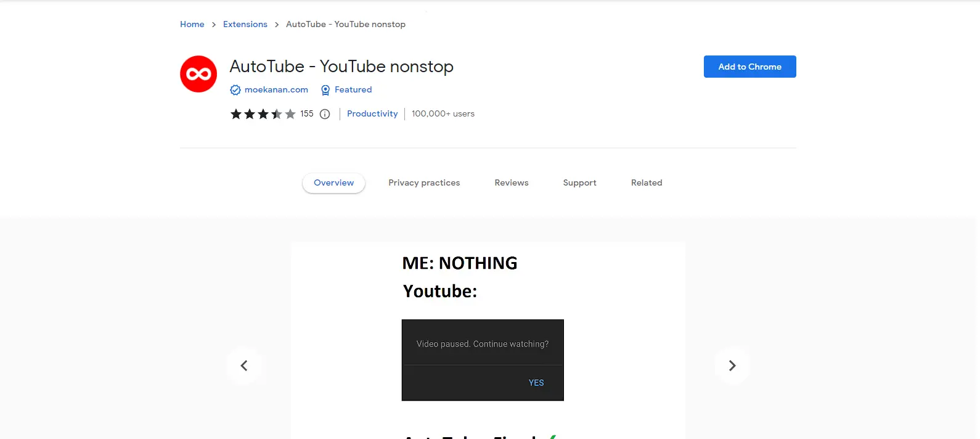Click the star rating icons
This screenshot has width=980, height=439.
pyautogui.click(x=263, y=114)
